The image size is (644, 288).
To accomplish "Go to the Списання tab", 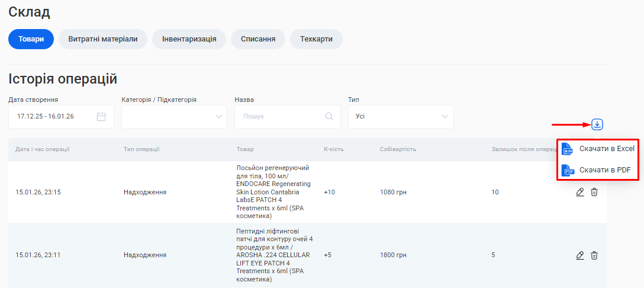I will pos(257,39).
